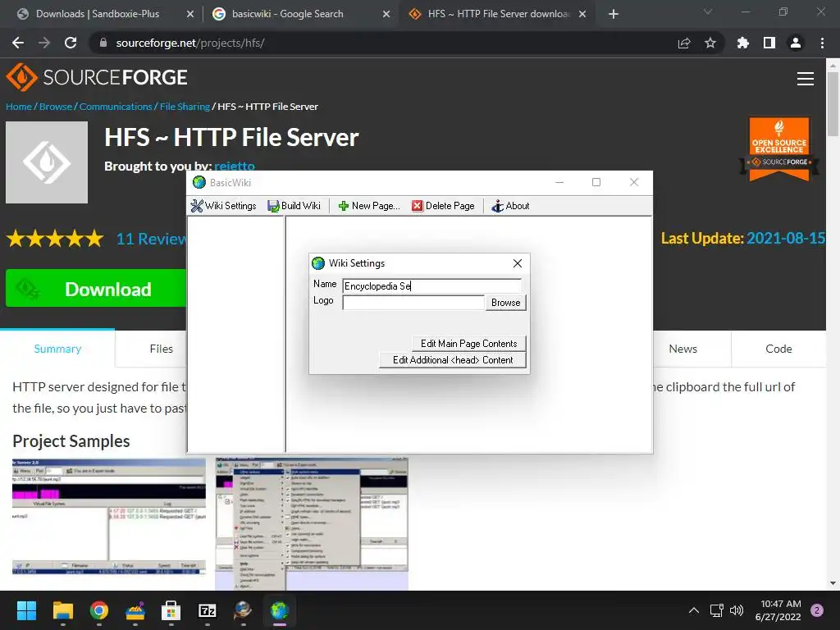Open Chrome tab search chevron
This screenshot has width=840, height=630.
[708, 11]
